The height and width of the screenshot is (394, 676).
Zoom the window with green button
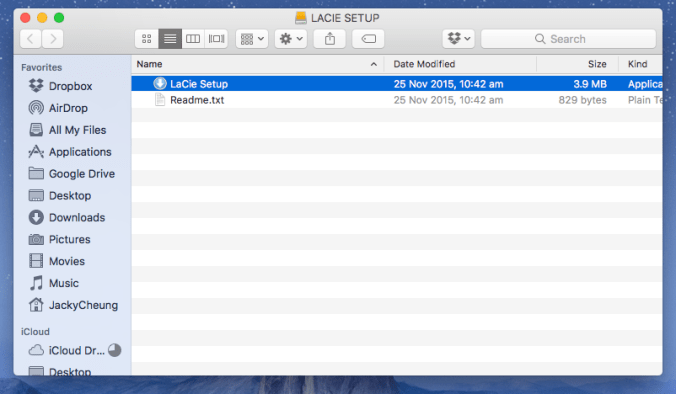(x=59, y=18)
